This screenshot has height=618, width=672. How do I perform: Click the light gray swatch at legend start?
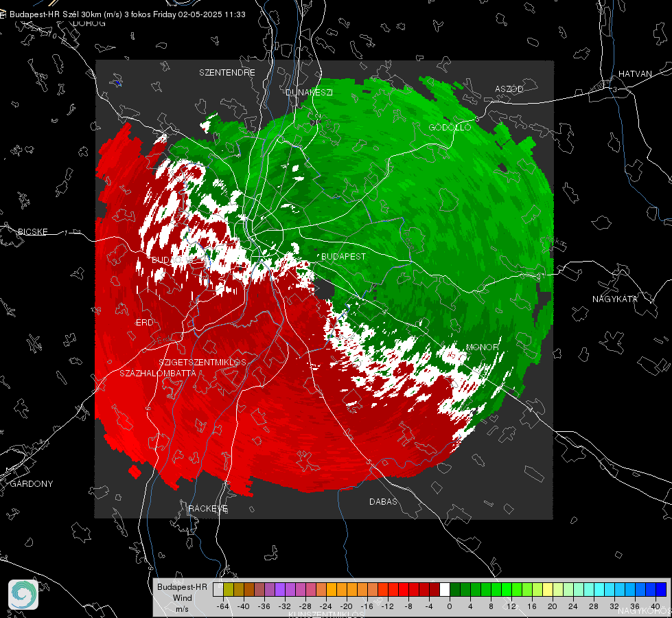click(x=218, y=589)
